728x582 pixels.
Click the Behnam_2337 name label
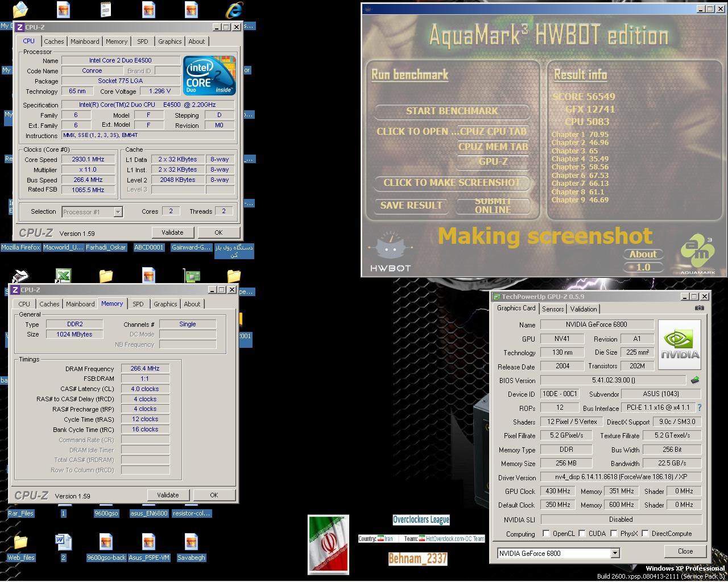pyautogui.click(x=418, y=559)
